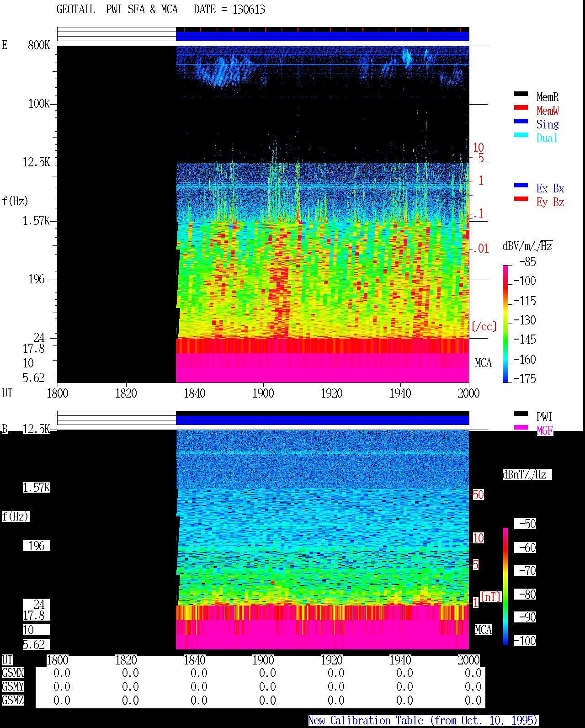Click the cyan Dual legend swatch
Image resolution: width=585 pixels, height=728 pixels.
pyautogui.click(x=521, y=135)
